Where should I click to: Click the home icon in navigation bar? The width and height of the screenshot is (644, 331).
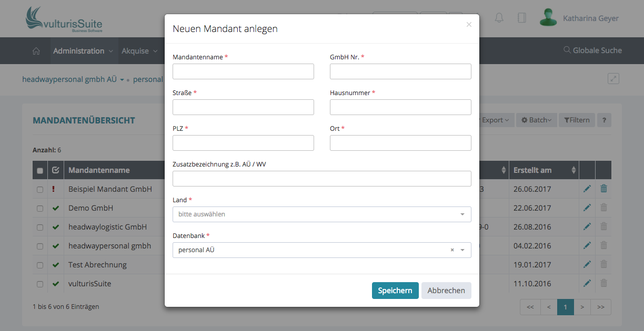(x=36, y=51)
